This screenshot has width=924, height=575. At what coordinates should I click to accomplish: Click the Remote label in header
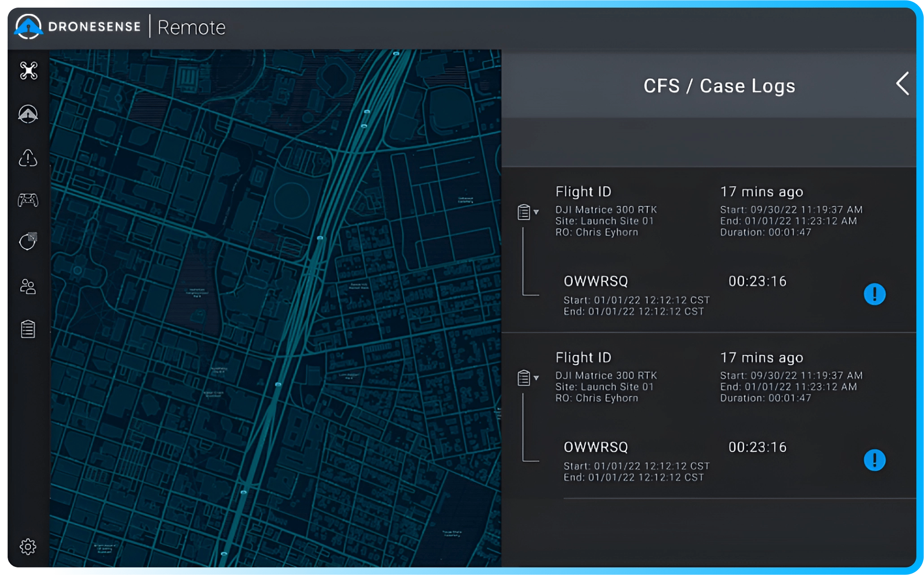click(191, 28)
